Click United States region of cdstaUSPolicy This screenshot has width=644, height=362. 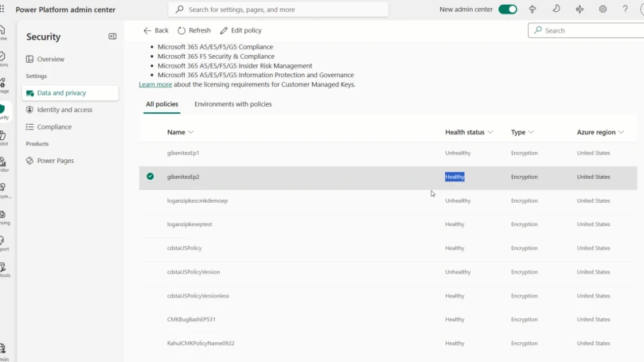tap(593, 248)
